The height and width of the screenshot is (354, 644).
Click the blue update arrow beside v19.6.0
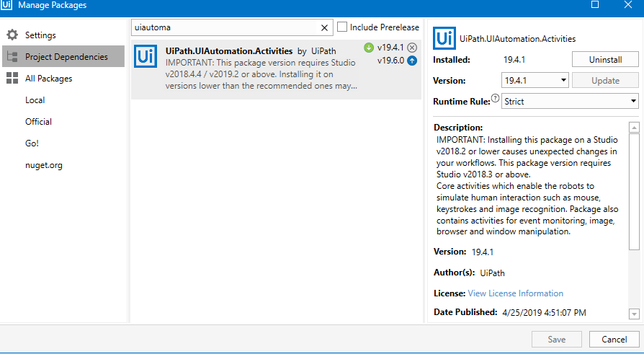412,61
